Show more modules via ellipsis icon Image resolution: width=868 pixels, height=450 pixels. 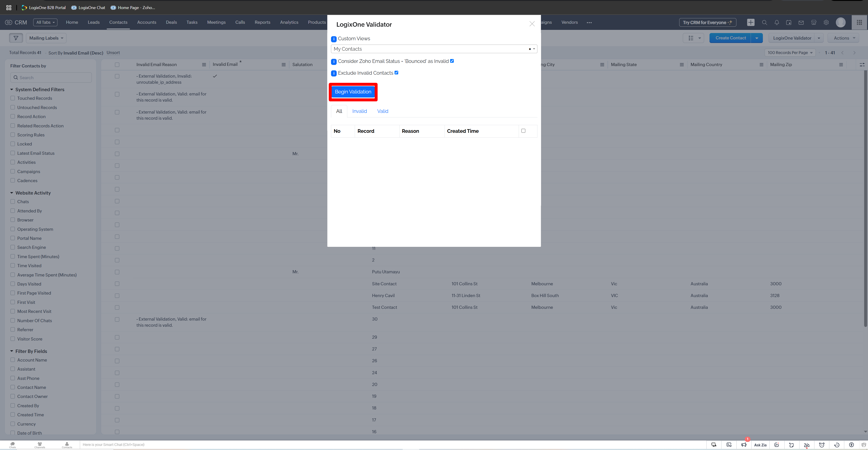pos(589,23)
